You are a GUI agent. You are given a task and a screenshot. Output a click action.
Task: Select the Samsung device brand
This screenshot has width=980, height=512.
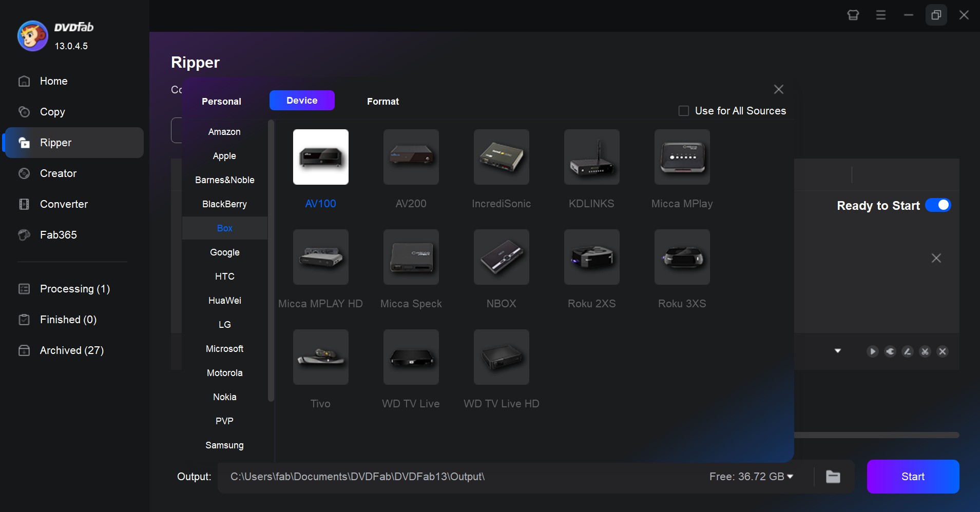pyautogui.click(x=224, y=445)
